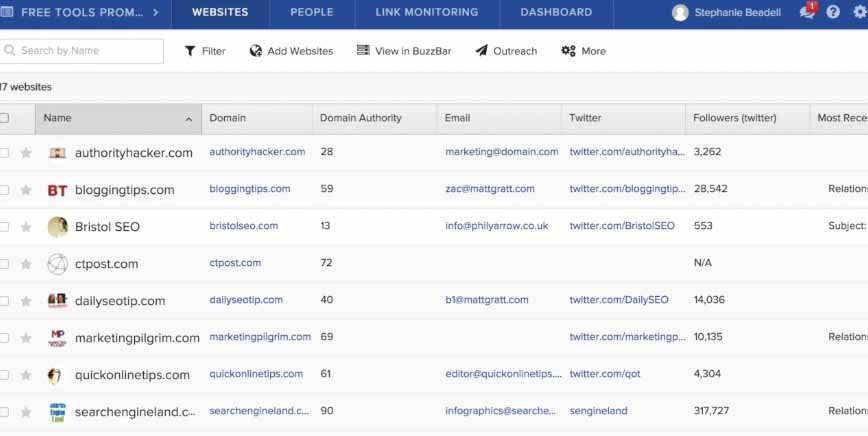The width and height of the screenshot is (868, 436).
Task: Click Stephanie Beadell's profile avatar
Action: click(x=680, y=12)
